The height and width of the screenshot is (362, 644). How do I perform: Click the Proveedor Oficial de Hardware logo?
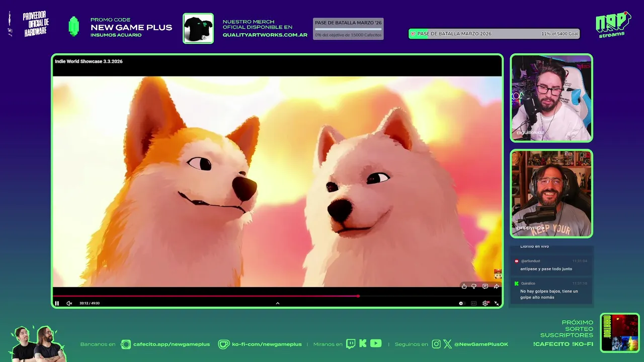(x=36, y=24)
